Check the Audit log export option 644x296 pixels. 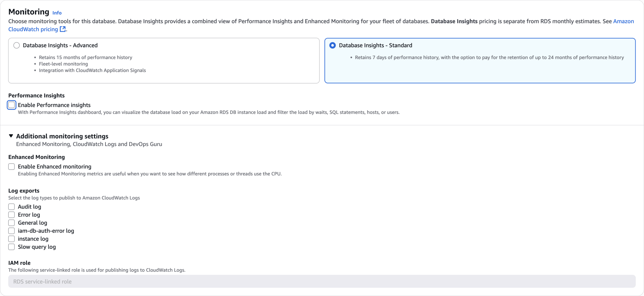coord(12,207)
